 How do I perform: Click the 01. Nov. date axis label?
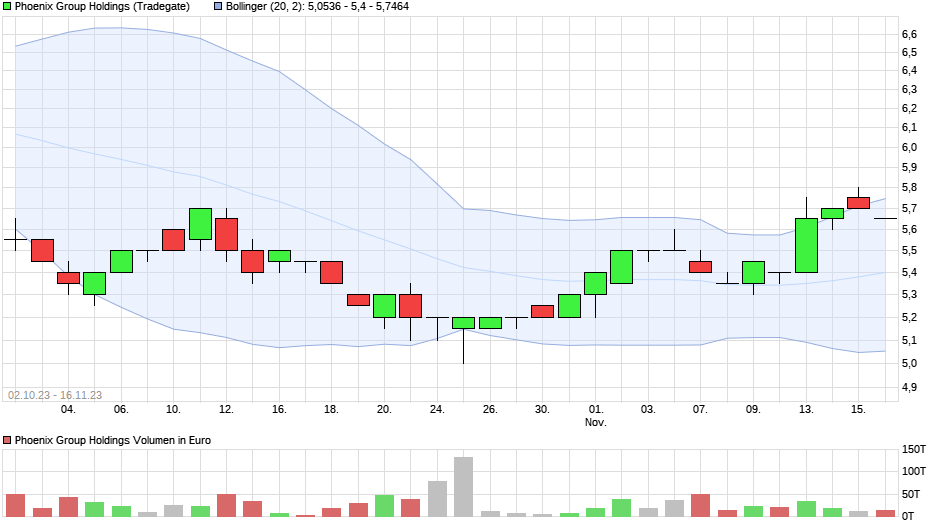click(x=595, y=416)
